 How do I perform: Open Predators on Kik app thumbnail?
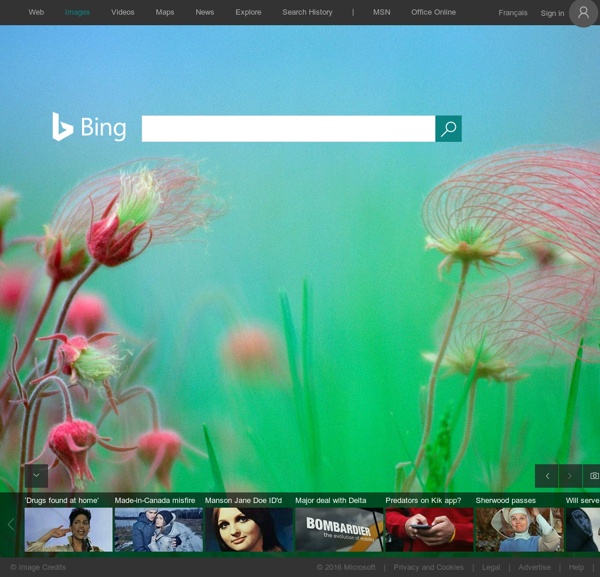pos(430,530)
